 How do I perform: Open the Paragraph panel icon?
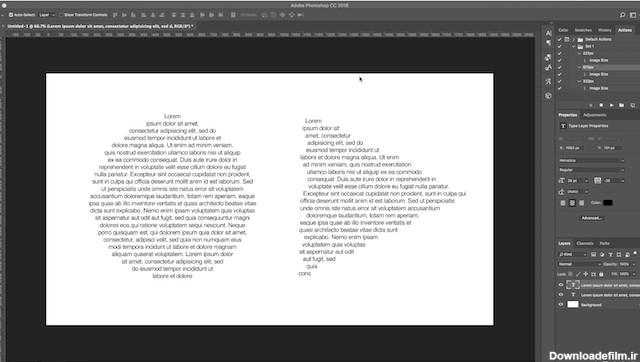point(549,43)
